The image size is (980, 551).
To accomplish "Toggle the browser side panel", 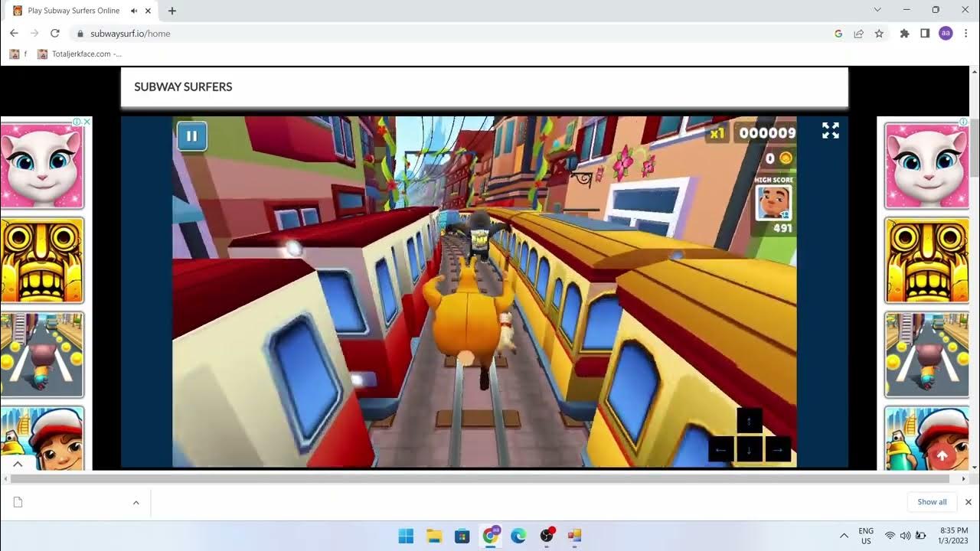I will (x=925, y=34).
